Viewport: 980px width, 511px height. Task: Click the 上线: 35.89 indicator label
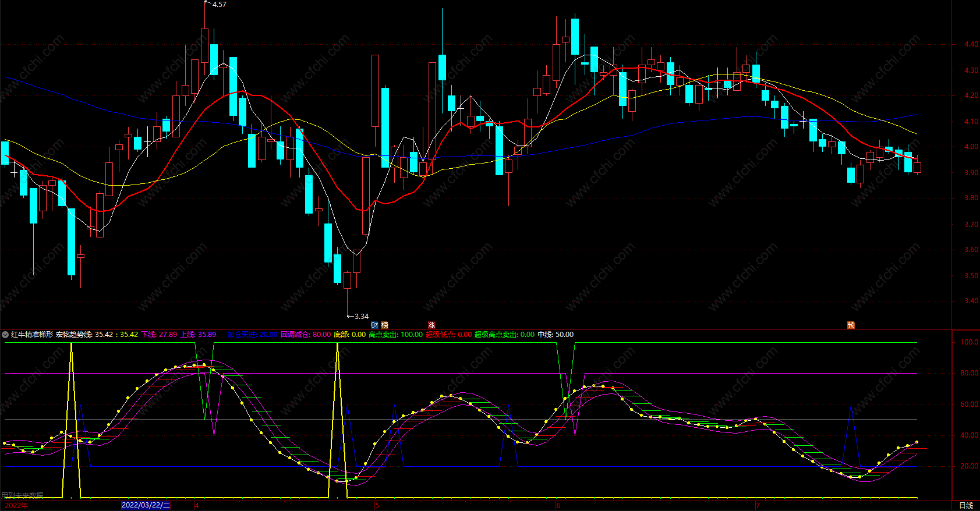point(198,335)
